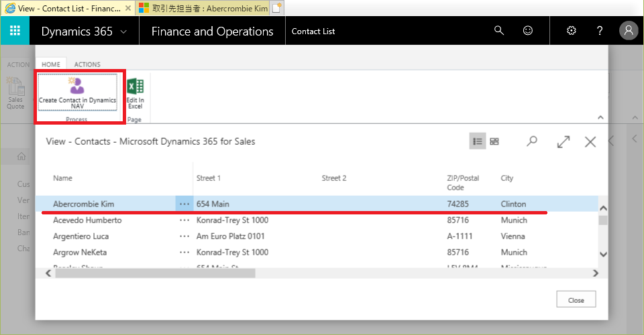Click Edit in Excel

[x=135, y=94]
